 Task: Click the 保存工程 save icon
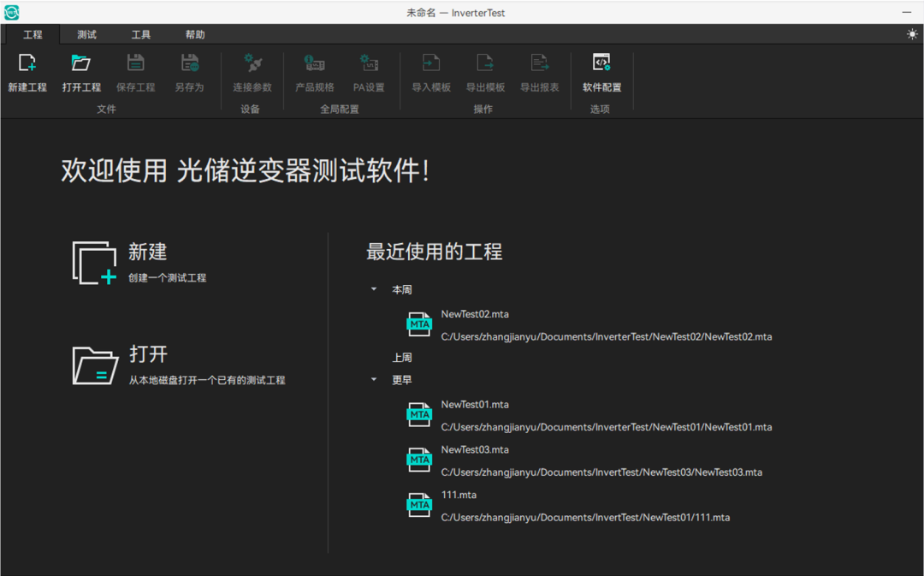[x=135, y=63]
